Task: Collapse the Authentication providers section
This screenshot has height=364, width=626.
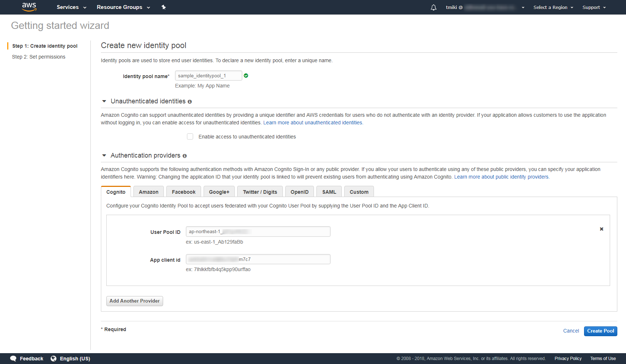Action: click(104, 155)
